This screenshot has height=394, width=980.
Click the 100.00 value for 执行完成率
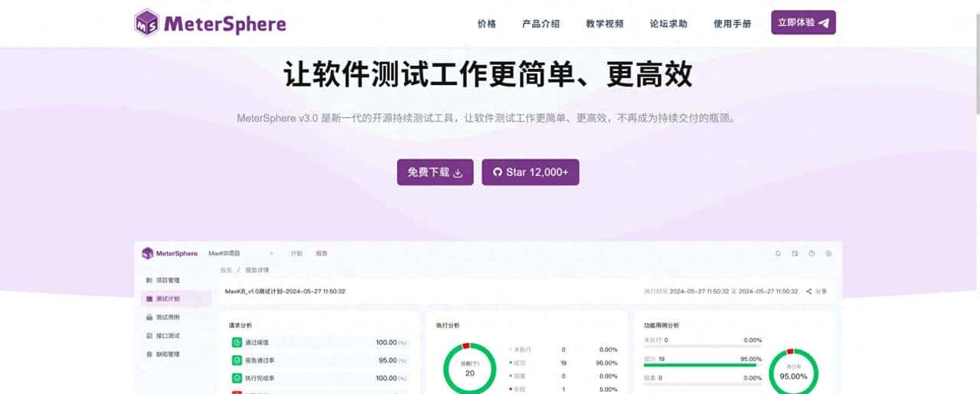point(386,378)
